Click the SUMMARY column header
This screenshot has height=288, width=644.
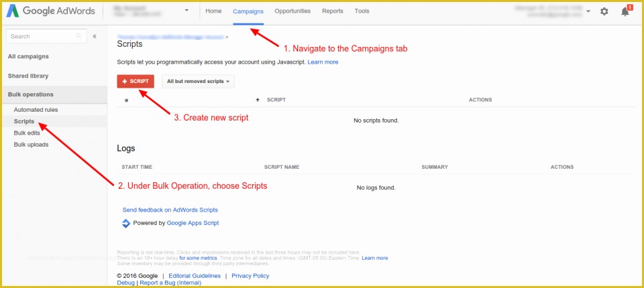[435, 167]
